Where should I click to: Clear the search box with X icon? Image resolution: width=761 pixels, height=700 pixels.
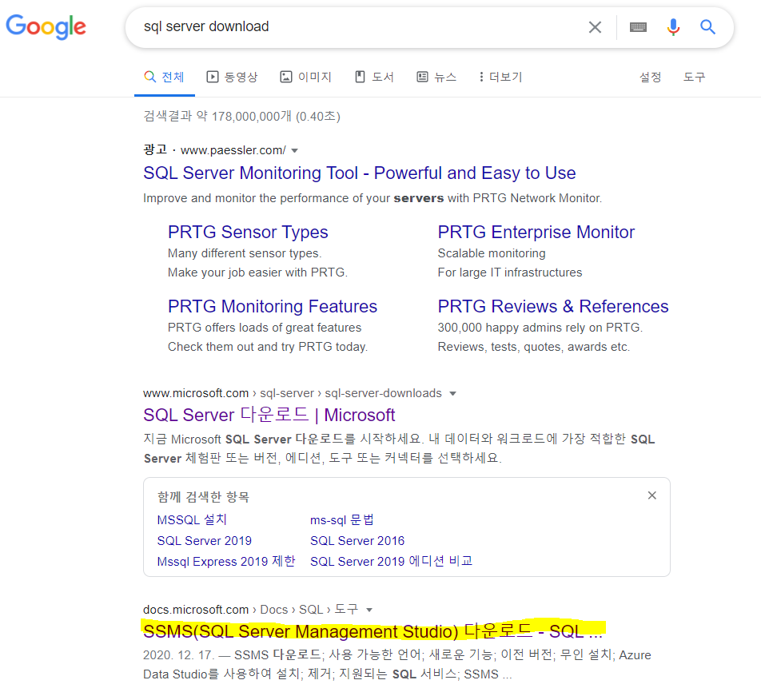pos(595,27)
